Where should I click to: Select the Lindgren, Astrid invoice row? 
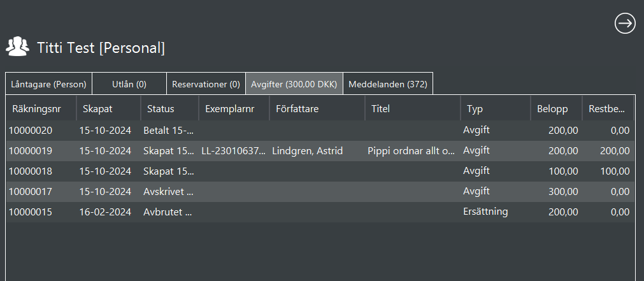(307, 151)
